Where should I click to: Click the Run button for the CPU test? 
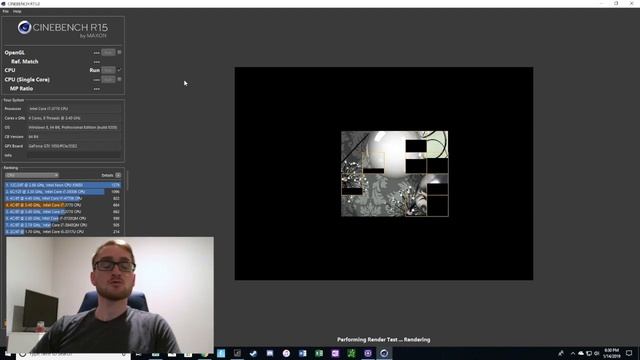[x=108, y=70]
